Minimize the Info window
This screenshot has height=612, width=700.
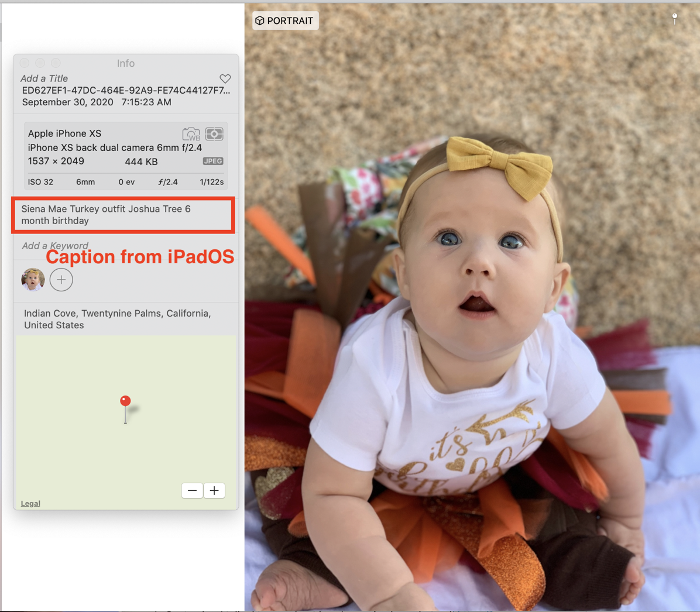[40, 63]
